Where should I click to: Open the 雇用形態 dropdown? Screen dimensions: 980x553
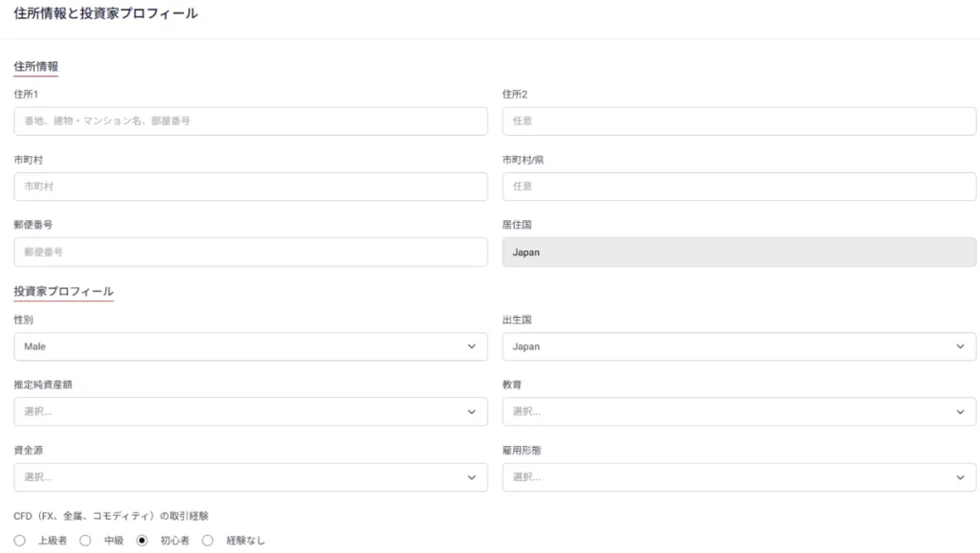click(739, 476)
